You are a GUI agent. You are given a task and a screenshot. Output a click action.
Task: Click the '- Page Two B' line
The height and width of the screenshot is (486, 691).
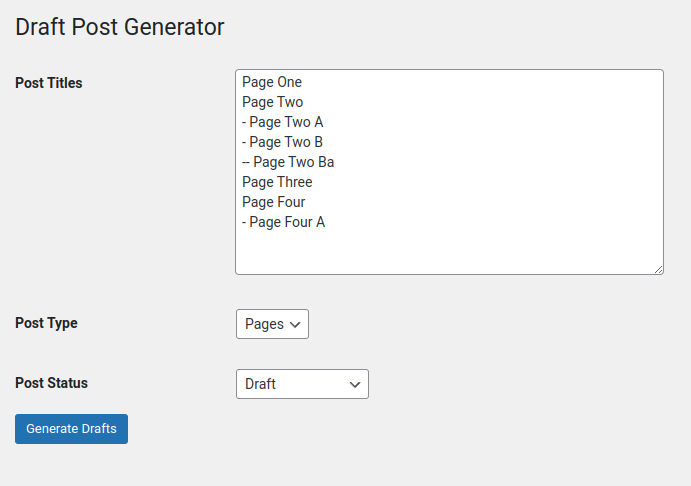[x=283, y=142]
